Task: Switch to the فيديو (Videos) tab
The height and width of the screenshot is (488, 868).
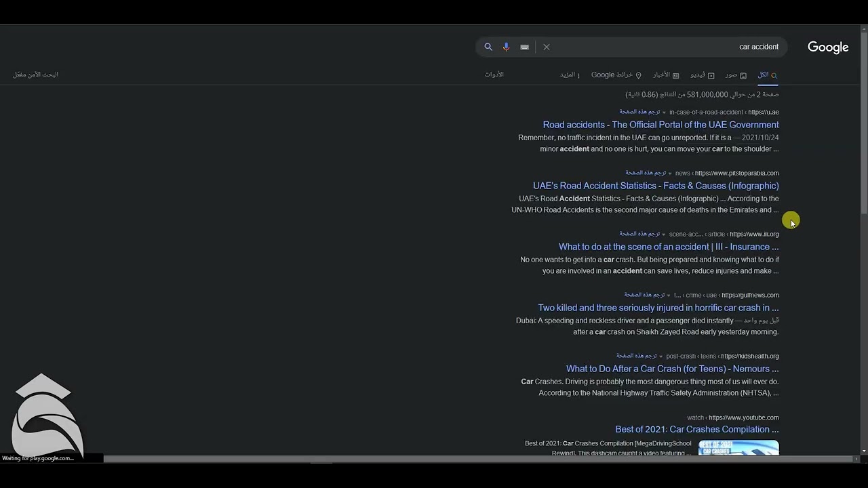Action: coord(702,75)
